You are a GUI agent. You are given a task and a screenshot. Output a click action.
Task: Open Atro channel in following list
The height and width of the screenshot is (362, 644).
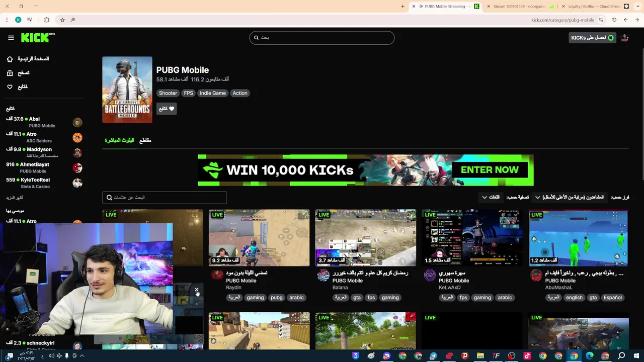(44, 137)
